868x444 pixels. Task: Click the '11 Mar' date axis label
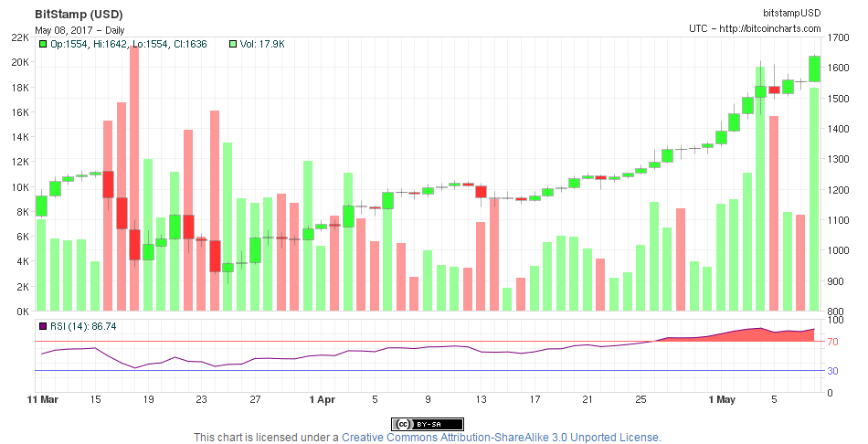[x=43, y=400]
